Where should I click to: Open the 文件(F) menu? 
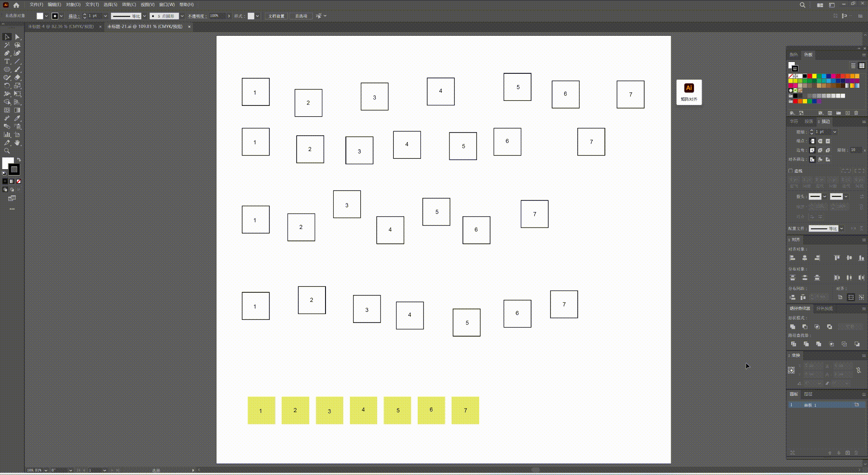coord(36,5)
